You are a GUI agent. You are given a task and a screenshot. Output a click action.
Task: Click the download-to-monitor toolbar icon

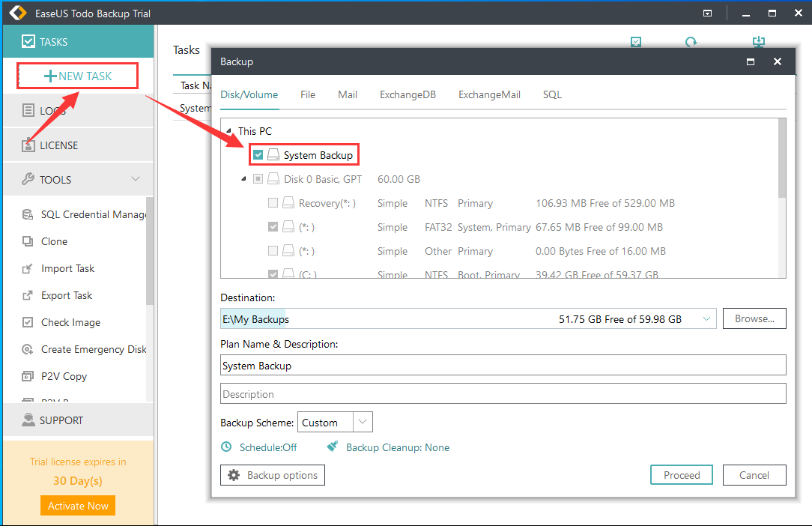pos(759,41)
